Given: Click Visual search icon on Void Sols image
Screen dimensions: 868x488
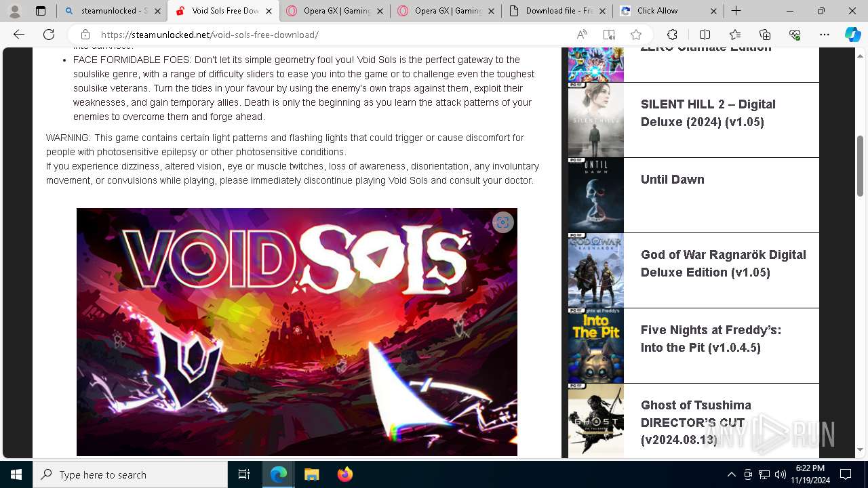Looking at the screenshot, I should click(502, 222).
